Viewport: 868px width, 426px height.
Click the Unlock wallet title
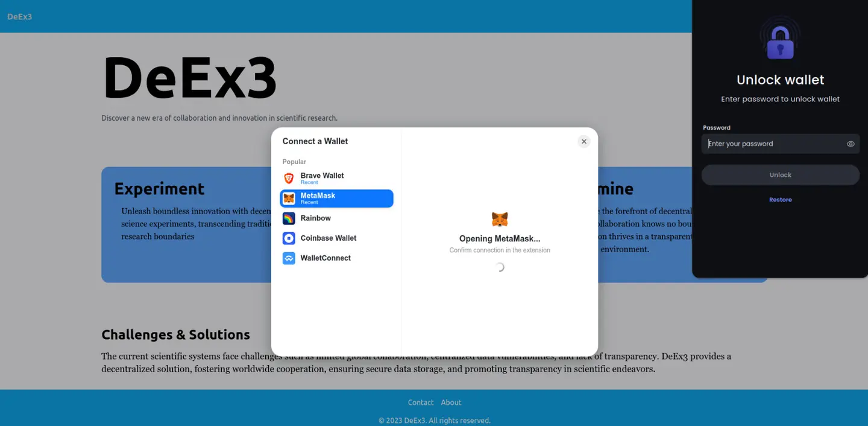780,80
